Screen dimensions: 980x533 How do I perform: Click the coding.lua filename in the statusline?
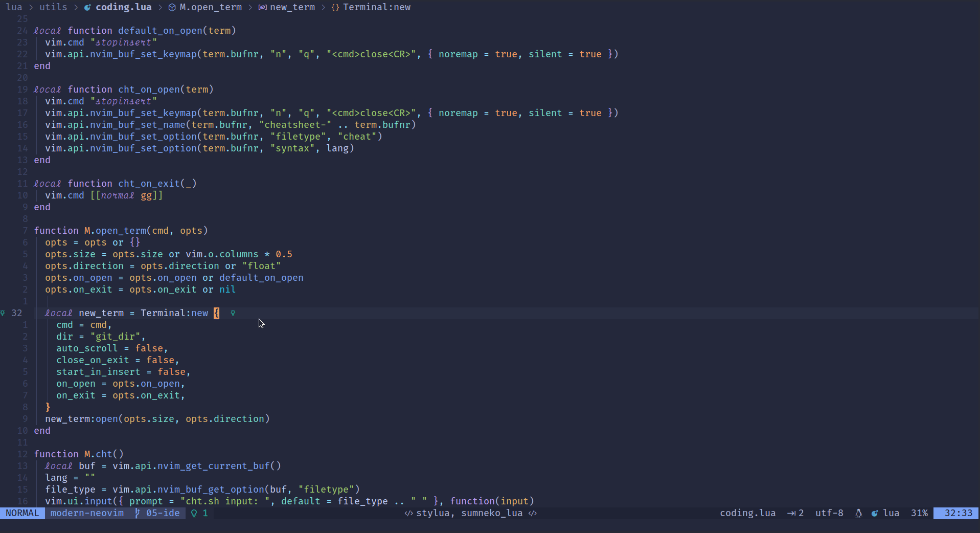(x=748, y=513)
